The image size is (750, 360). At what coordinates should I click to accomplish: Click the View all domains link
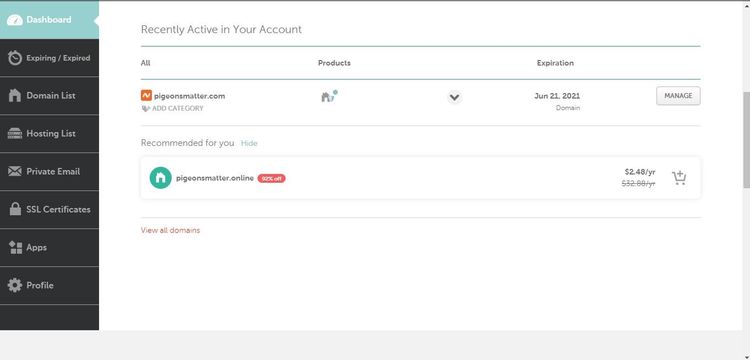(170, 230)
